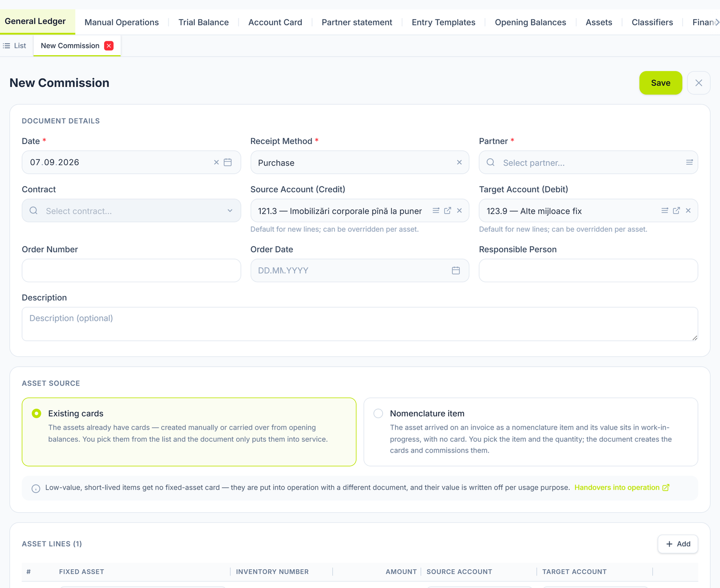Open the Partner list picker icon
The height and width of the screenshot is (588, 720).
(x=689, y=162)
